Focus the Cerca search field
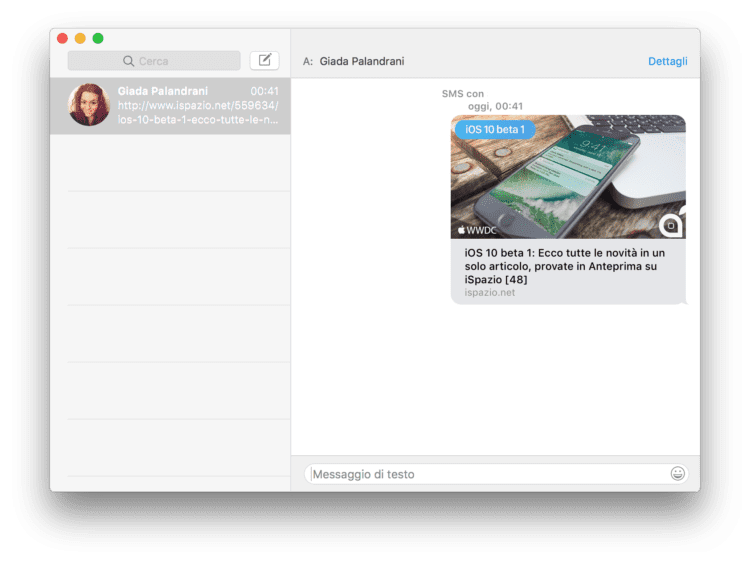The image size is (750, 563). 160,61
